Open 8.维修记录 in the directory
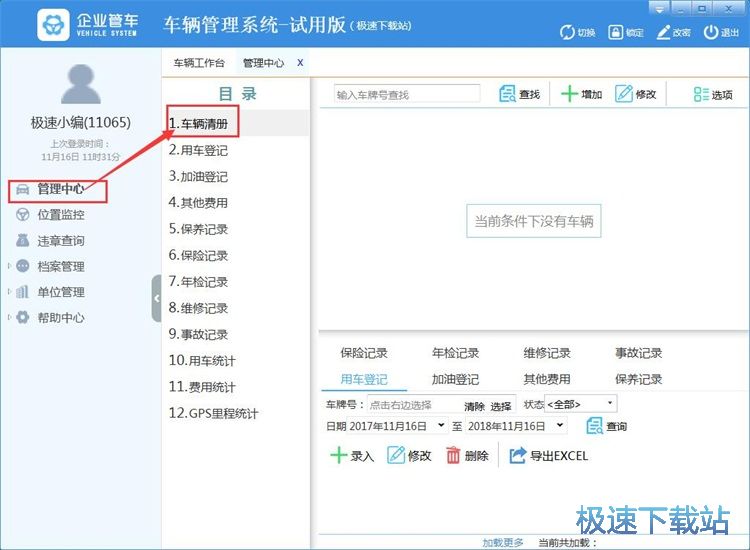The height and width of the screenshot is (550, 750). click(198, 308)
